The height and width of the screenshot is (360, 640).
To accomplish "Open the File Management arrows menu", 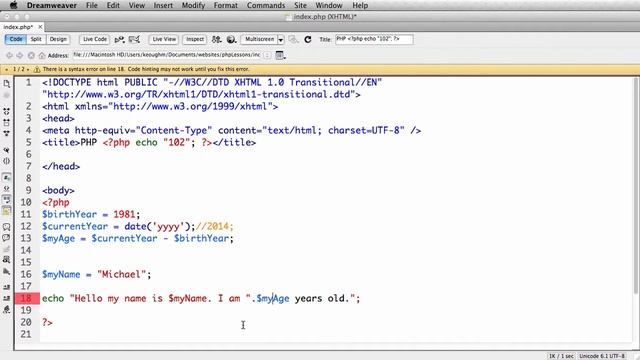I will tap(216, 40).
